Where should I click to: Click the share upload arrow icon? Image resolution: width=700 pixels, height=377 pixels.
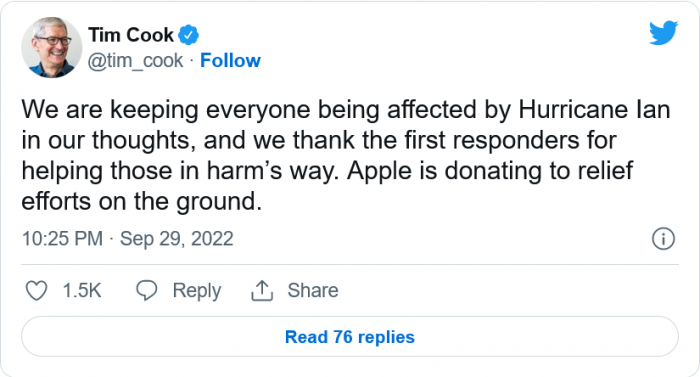[262, 290]
